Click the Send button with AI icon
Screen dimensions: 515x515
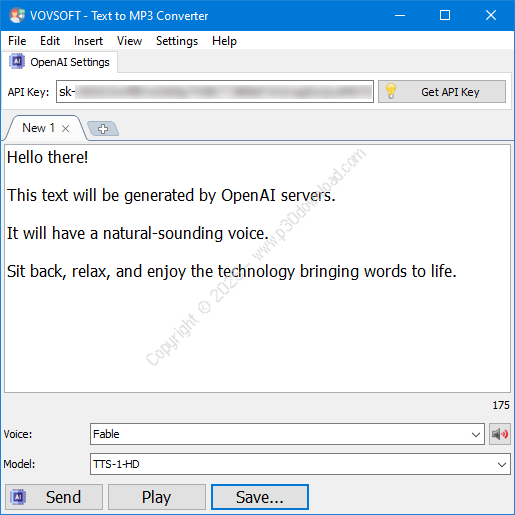click(54, 497)
